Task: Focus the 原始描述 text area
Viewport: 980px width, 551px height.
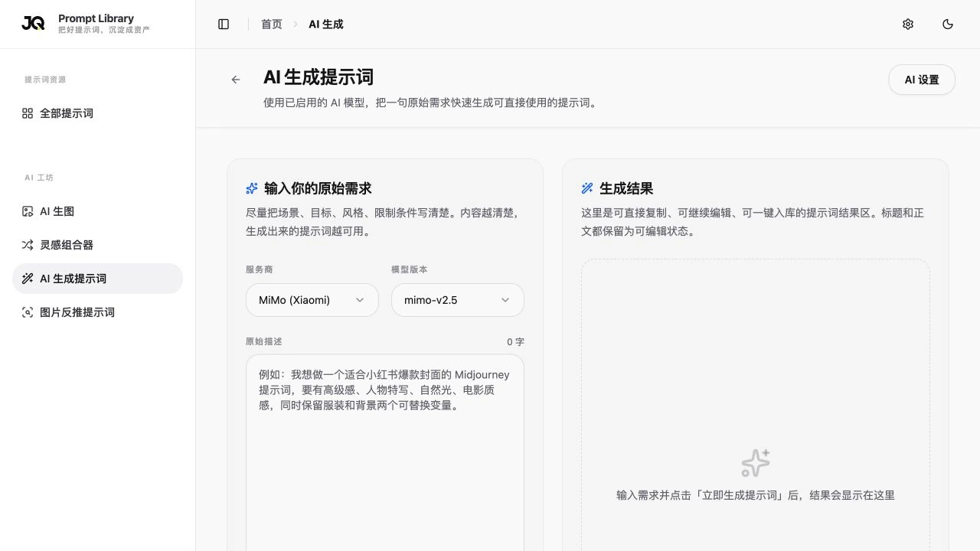Action: [385, 452]
